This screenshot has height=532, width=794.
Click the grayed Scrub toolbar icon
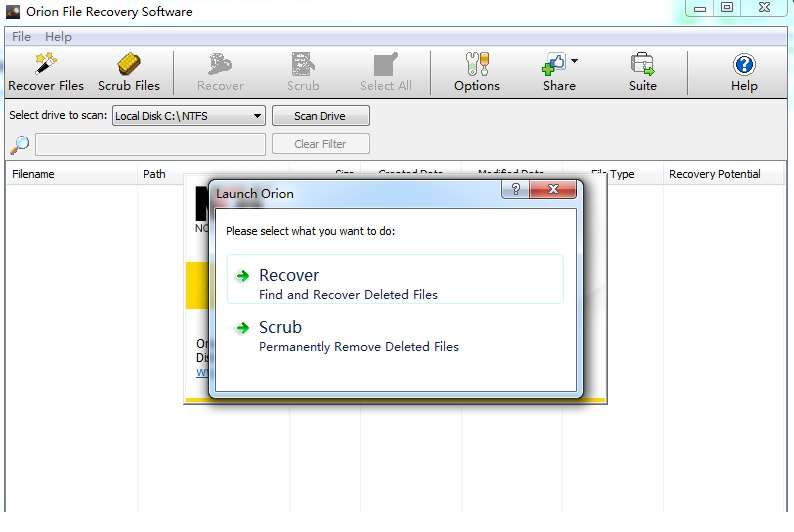[303, 64]
